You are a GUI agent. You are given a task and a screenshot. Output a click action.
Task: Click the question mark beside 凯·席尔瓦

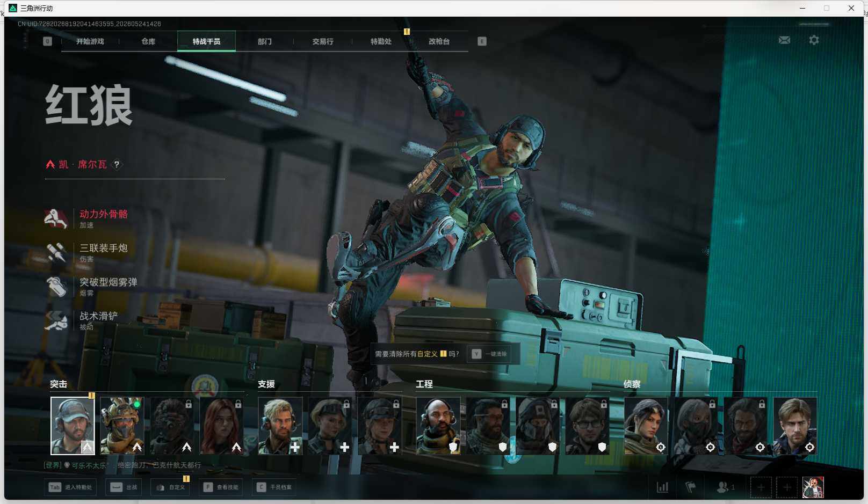tap(117, 165)
